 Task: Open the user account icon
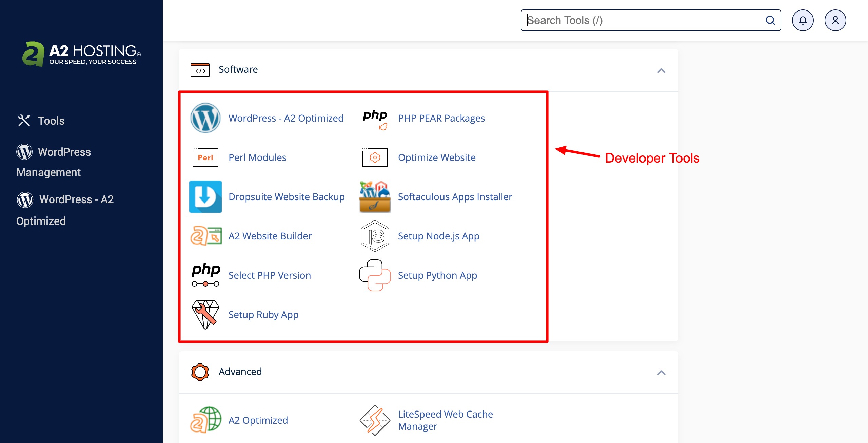pos(835,20)
